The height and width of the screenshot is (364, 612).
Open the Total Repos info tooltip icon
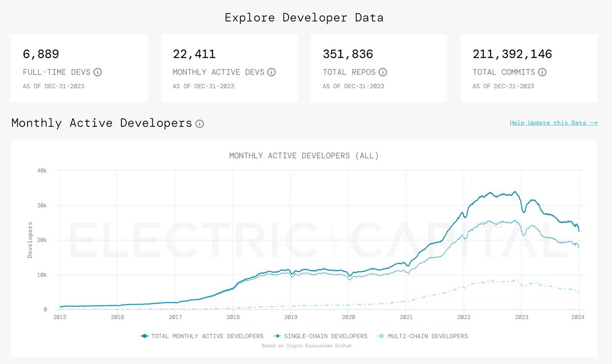[382, 72]
